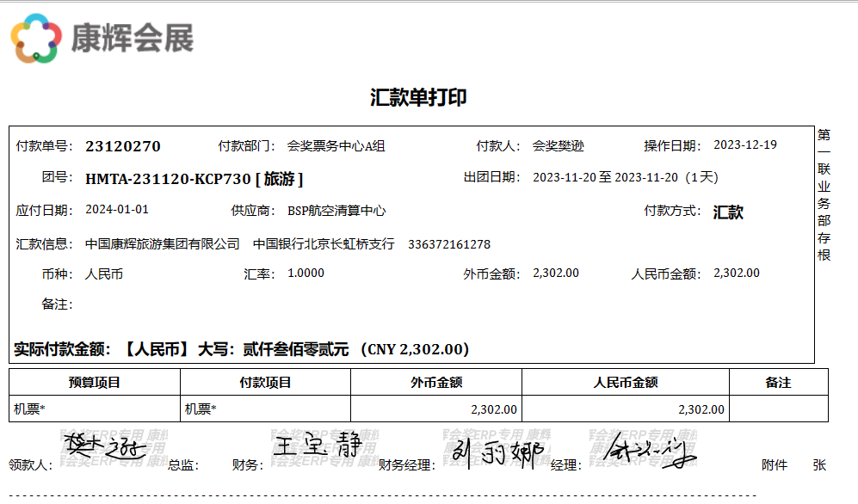Screen dimensions: 858x504
Task: Click the bank name 中国银行北京长虹桥支行
Action: coord(324,244)
